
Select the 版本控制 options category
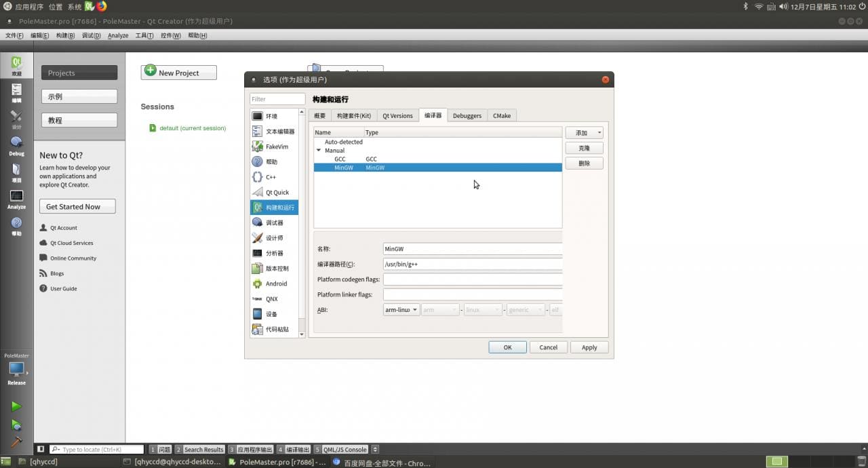(x=274, y=269)
